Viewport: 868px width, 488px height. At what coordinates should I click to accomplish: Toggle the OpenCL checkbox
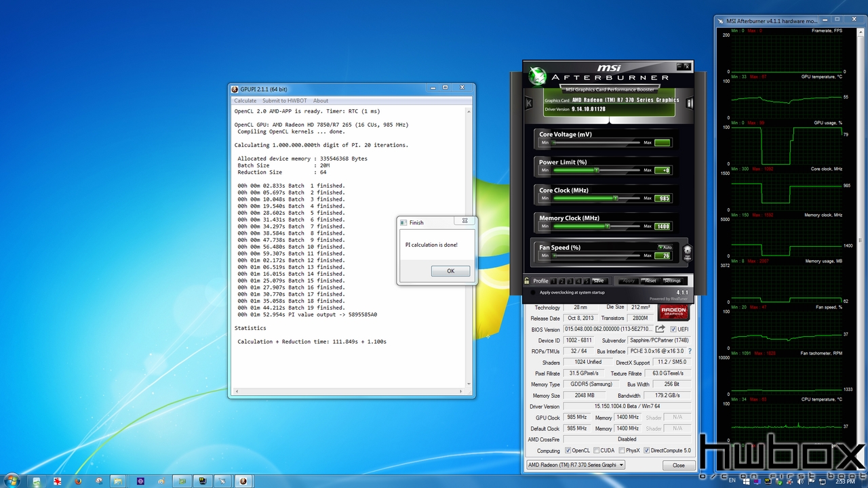point(568,450)
